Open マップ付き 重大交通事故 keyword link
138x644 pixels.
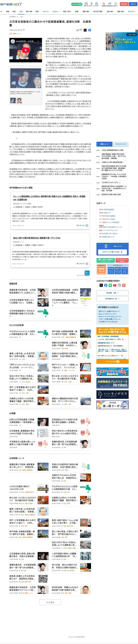click(107, 216)
